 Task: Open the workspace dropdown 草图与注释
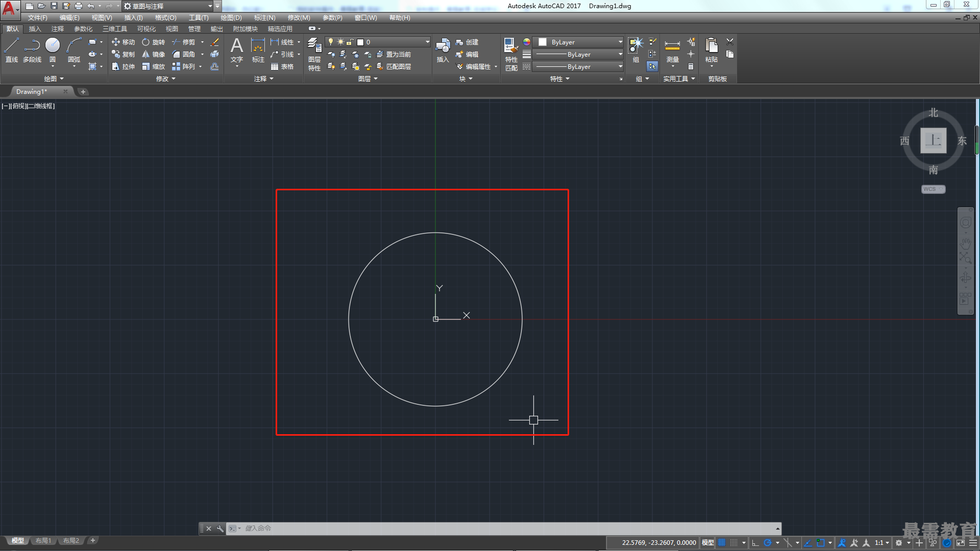pos(168,6)
